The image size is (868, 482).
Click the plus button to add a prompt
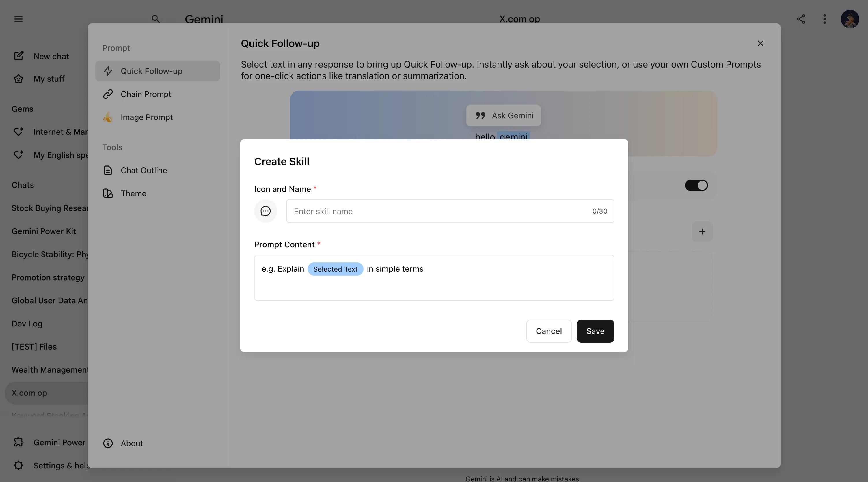pos(702,231)
